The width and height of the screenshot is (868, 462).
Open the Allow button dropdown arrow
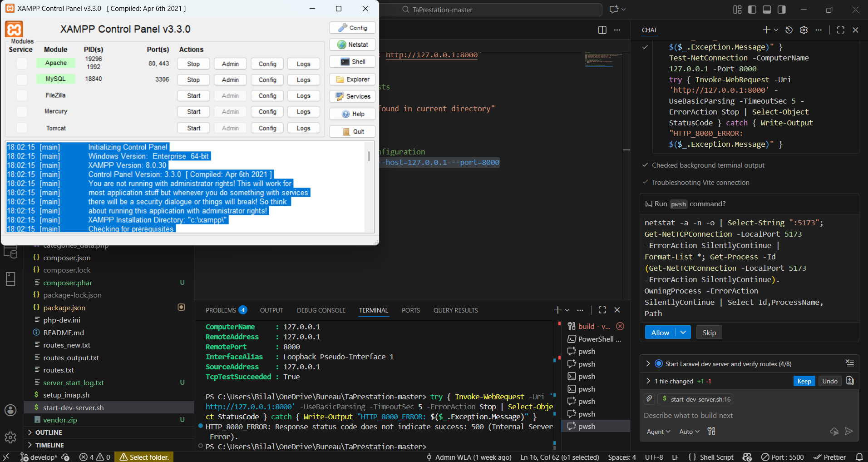point(683,333)
